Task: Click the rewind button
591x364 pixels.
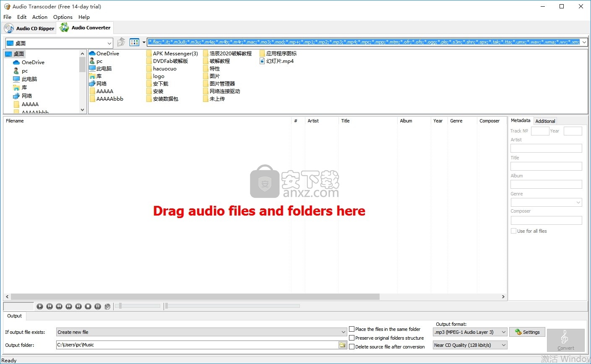Action: coord(59,307)
